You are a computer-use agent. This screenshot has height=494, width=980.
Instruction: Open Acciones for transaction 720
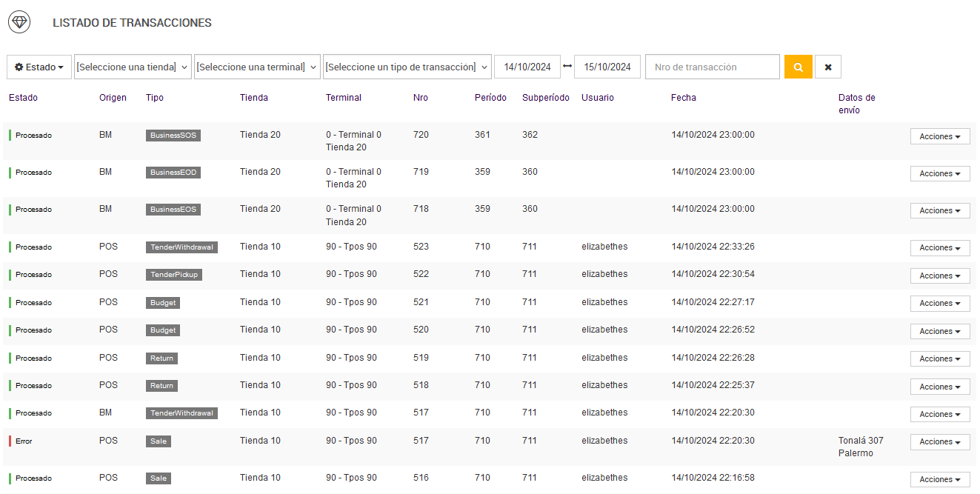pos(939,136)
